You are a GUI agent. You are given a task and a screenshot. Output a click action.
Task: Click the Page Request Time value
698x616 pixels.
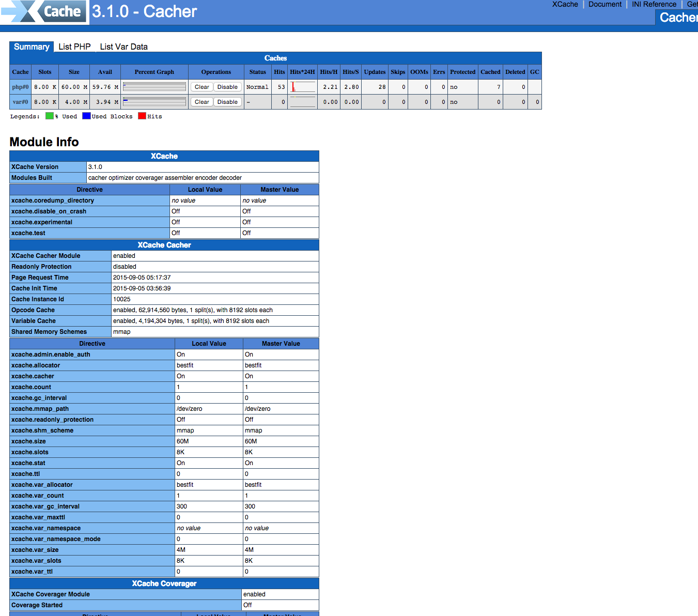(x=142, y=278)
